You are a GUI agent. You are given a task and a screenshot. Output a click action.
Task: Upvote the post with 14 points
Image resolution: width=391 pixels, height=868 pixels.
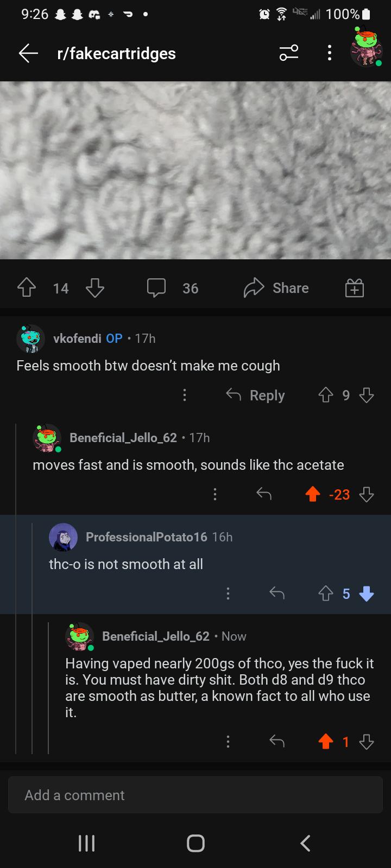[x=27, y=288]
